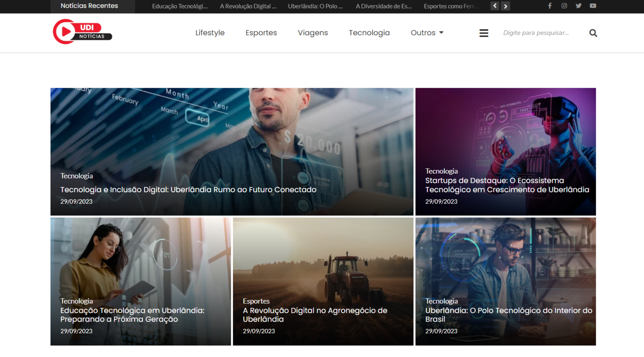Open 'A Diversidade de Es...' ticker headline
Viewport: 644px width, 357px height.
coord(384,6)
